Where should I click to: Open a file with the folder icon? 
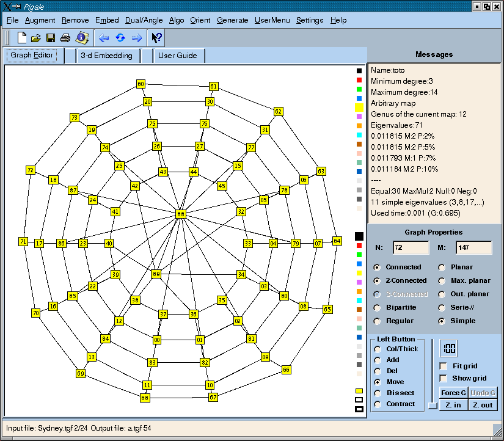pyautogui.click(x=37, y=38)
